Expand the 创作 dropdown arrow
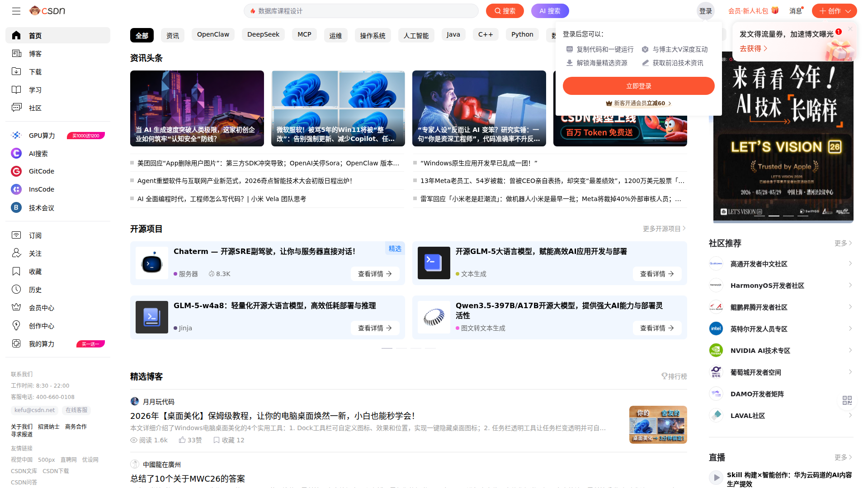868x488 pixels. pos(849,11)
